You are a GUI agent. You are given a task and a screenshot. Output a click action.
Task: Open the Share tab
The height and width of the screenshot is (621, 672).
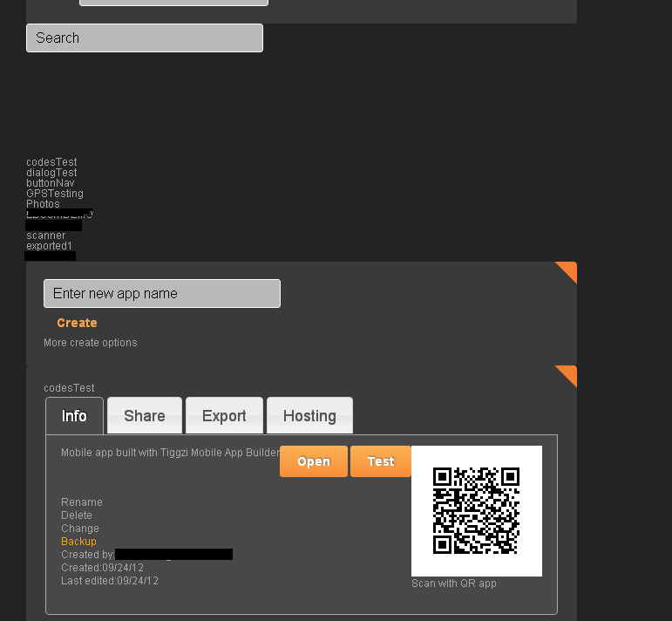(145, 416)
